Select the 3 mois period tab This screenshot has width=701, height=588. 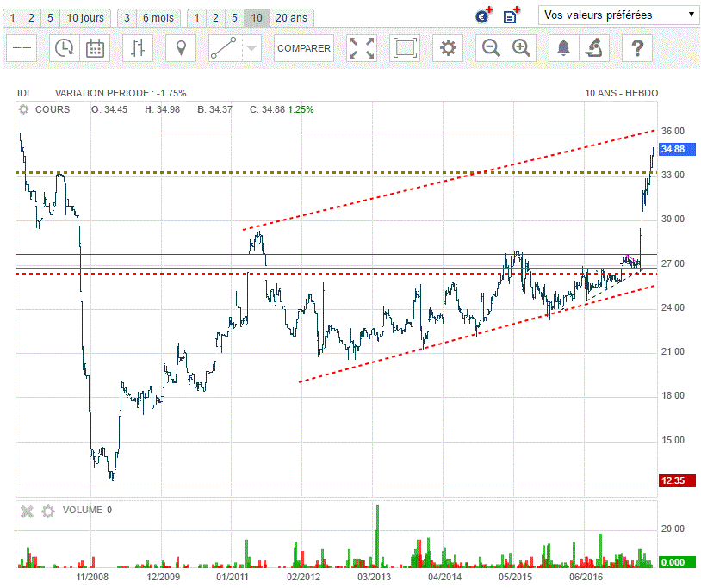coord(127,18)
